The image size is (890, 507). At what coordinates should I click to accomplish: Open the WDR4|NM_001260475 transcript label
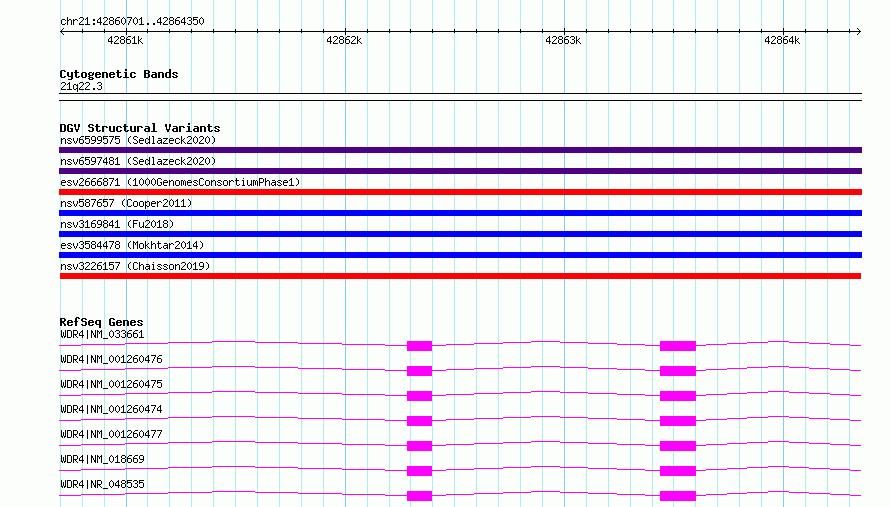(111, 384)
